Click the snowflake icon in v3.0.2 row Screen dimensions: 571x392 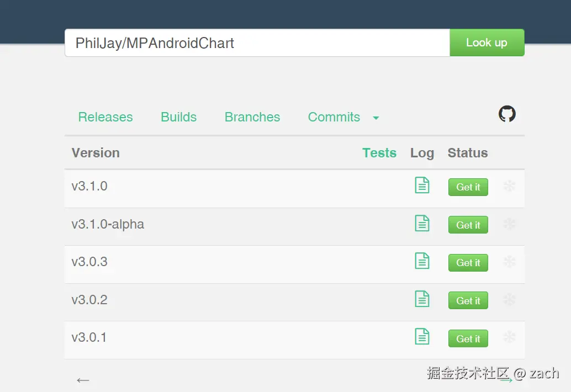click(509, 300)
